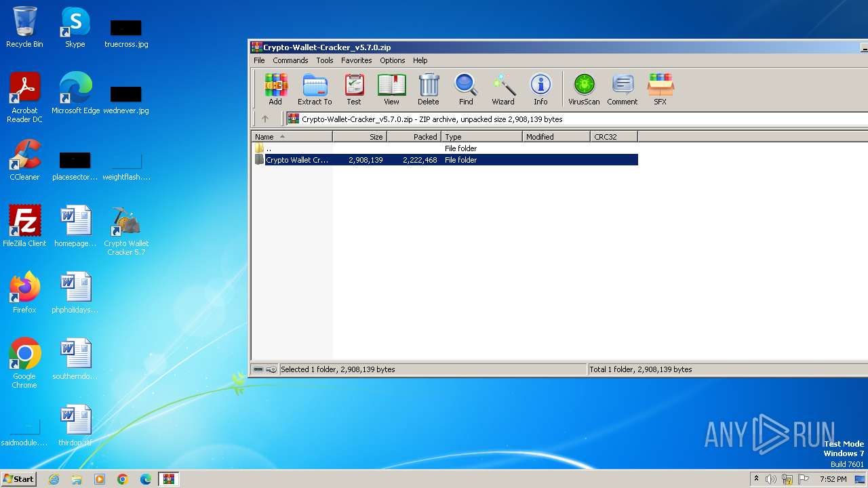Sort the file list by Type column
868x488 pixels.
[481, 137]
